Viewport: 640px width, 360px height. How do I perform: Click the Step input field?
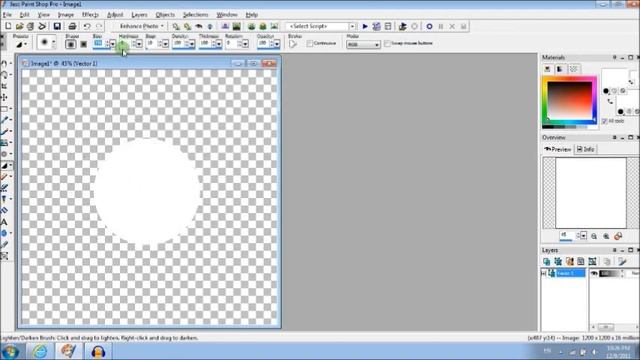tap(152, 43)
